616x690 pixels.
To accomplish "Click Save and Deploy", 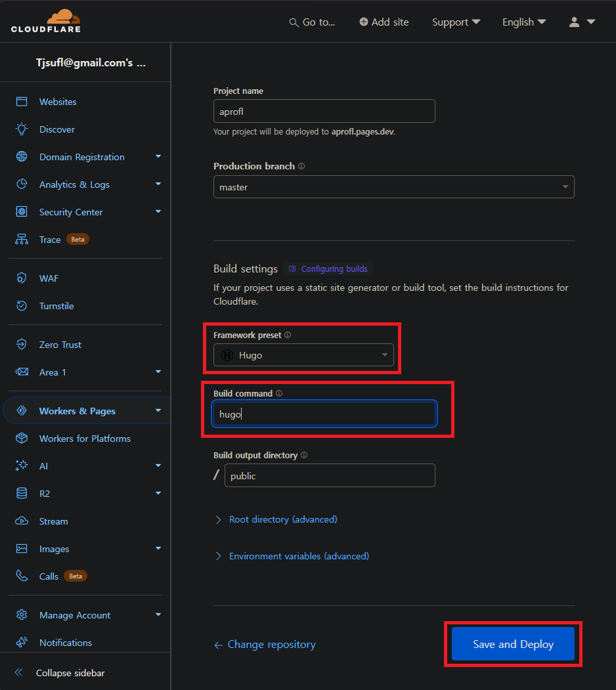I will [x=512, y=644].
